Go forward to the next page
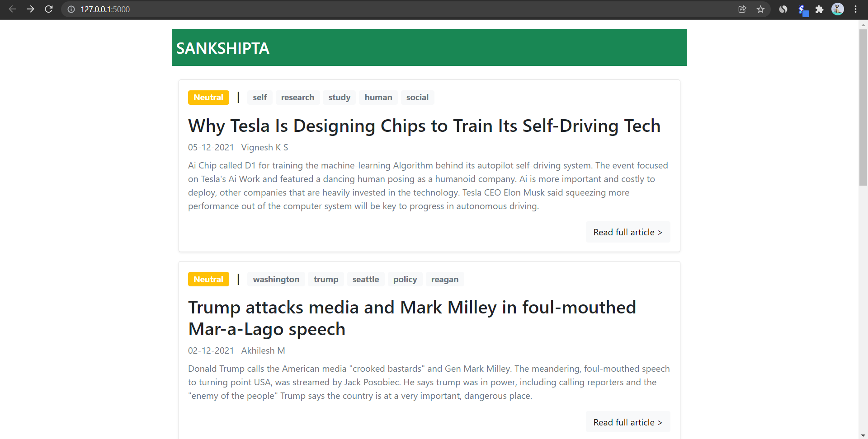The height and width of the screenshot is (439, 868). [x=30, y=9]
